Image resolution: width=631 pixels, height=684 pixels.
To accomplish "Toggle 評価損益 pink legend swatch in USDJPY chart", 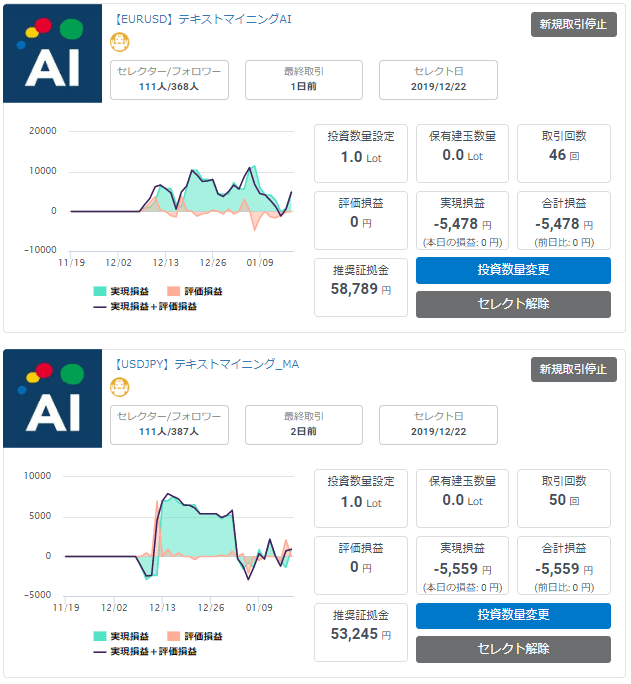I will tap(174, 636).
